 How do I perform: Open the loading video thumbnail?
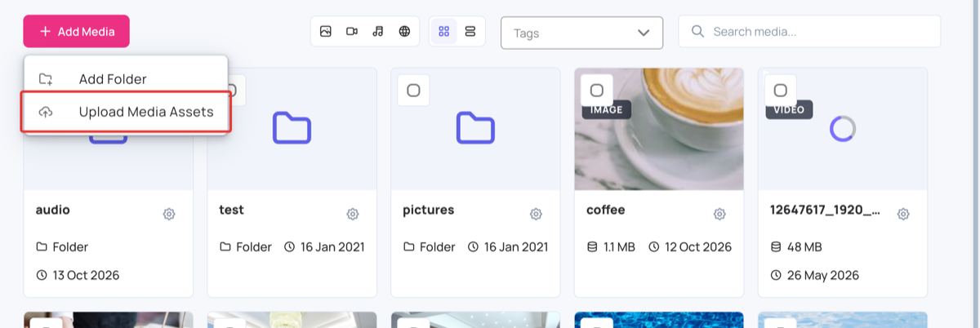[843, 129]
